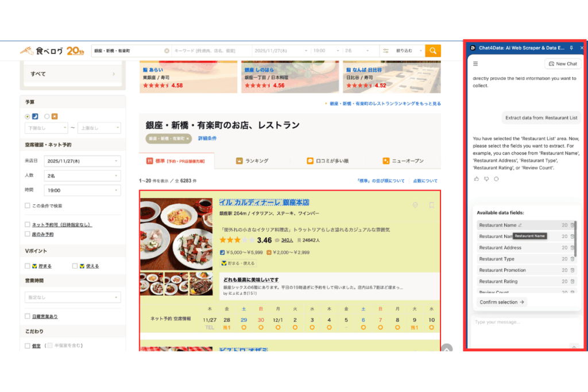Click the orange search magnifier button

point(433,51)
